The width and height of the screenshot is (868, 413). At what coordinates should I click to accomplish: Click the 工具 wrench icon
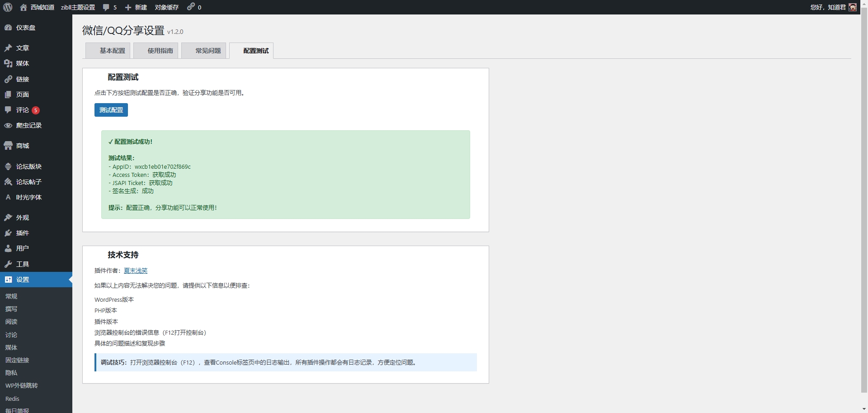pos(8,264)
